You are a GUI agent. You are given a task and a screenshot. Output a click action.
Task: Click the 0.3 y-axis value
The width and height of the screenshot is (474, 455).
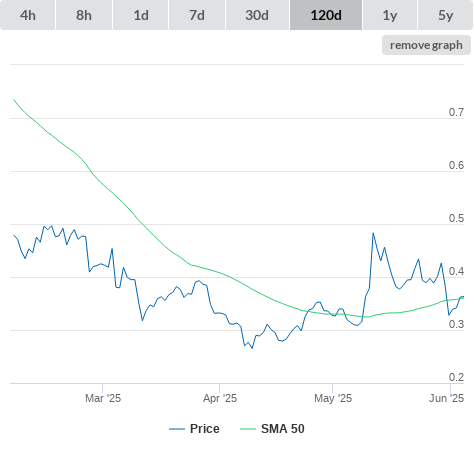point(456,324)
